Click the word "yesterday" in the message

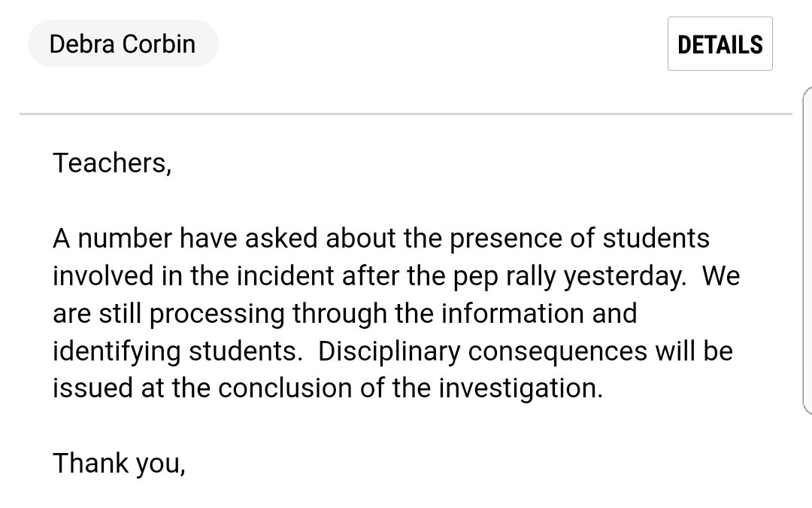coord(625,275)
